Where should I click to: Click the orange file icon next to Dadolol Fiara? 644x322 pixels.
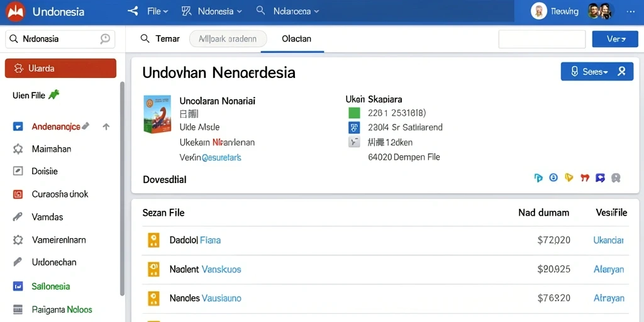pos(153,240)
